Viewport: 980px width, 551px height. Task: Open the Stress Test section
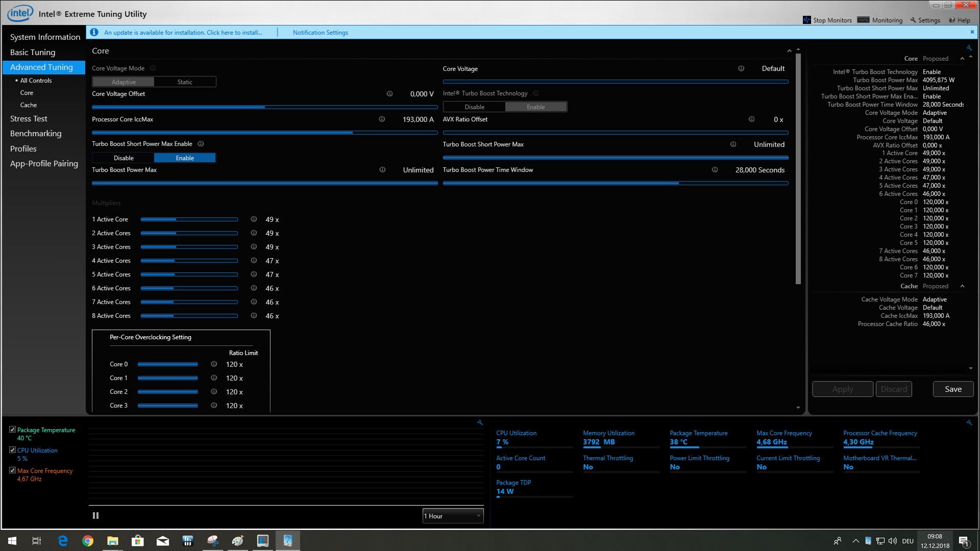(x=29, y=118)
